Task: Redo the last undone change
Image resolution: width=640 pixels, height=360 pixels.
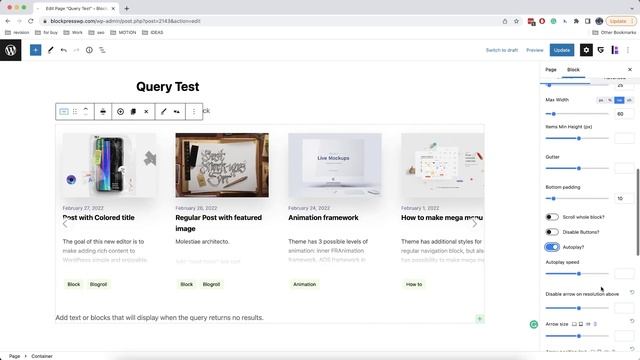Action: click(x=76, y=50)
